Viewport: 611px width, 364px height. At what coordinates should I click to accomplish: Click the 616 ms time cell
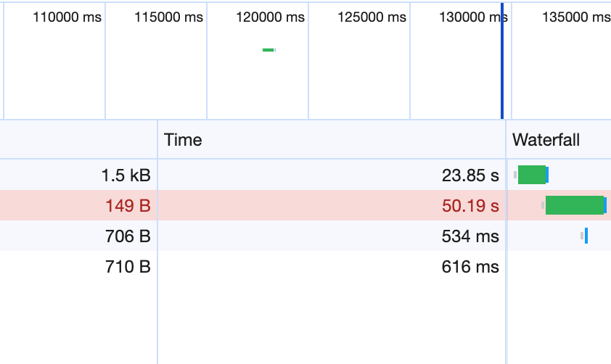pyautogui.click(x=470, y=267)
